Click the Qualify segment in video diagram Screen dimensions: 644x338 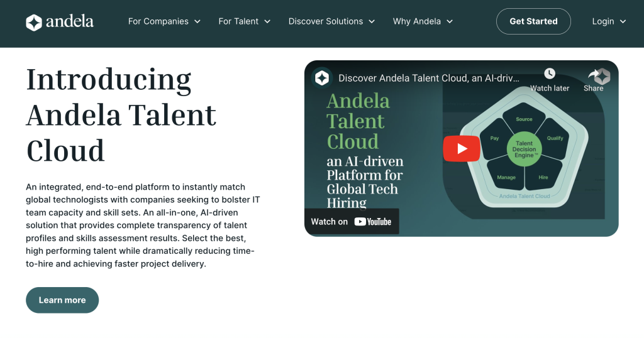coord(555,139)
